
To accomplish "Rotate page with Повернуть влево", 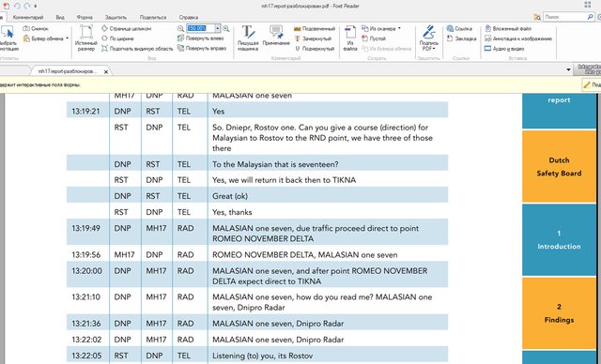I will [201, 38].
